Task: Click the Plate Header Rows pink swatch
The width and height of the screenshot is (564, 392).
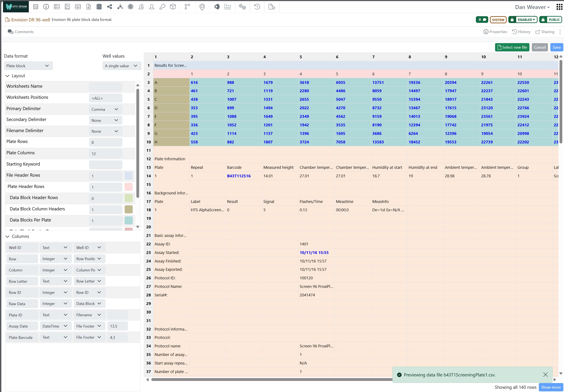Action: (128, 187)
